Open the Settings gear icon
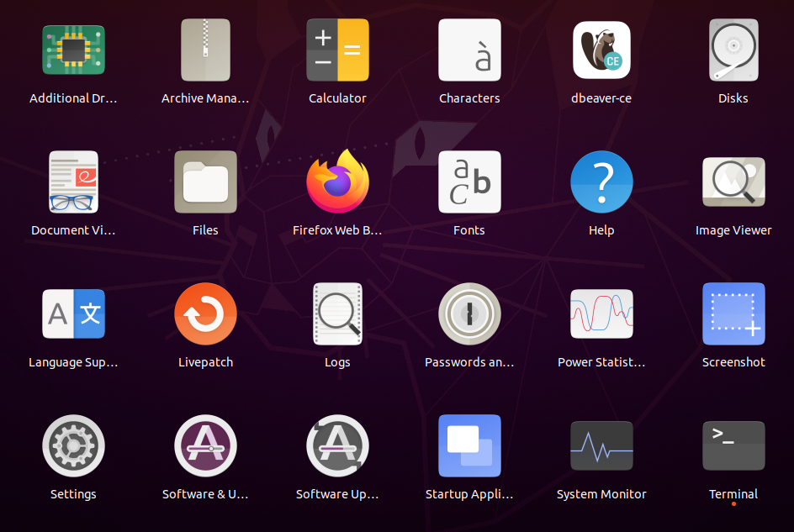 (73, 446)
